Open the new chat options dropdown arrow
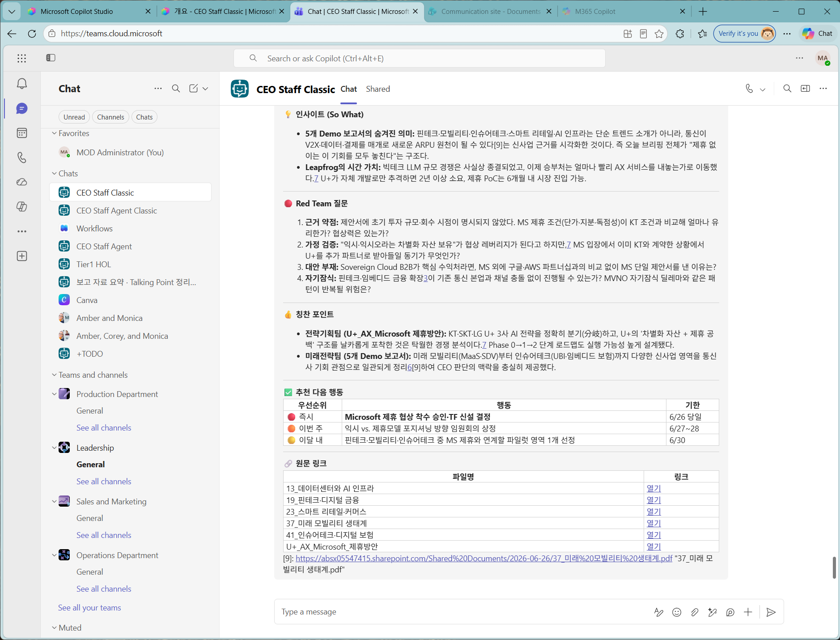The image size is (840, 640). pyautogui.click(x=205, y=89)
